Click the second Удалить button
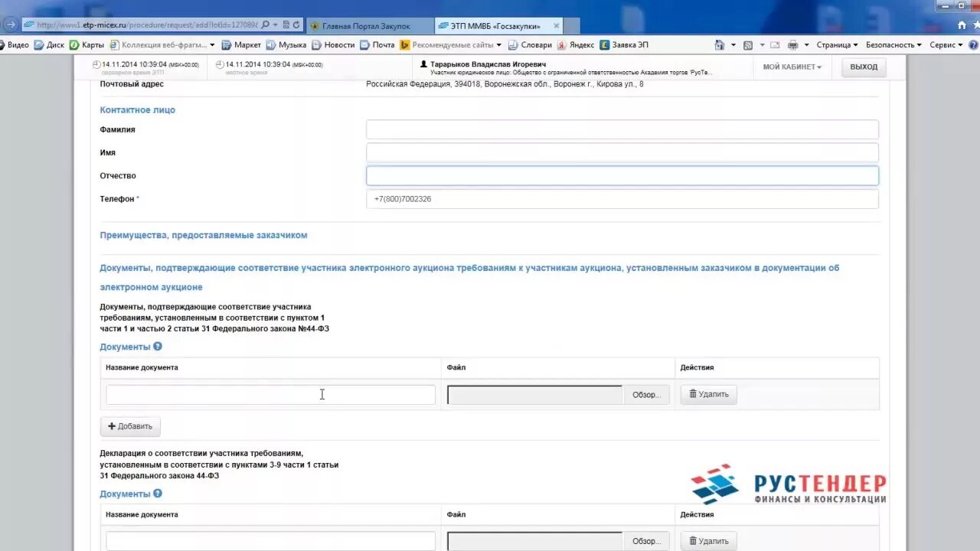The image size is (980, 551). pyautogui.click(x=708, y=541)
